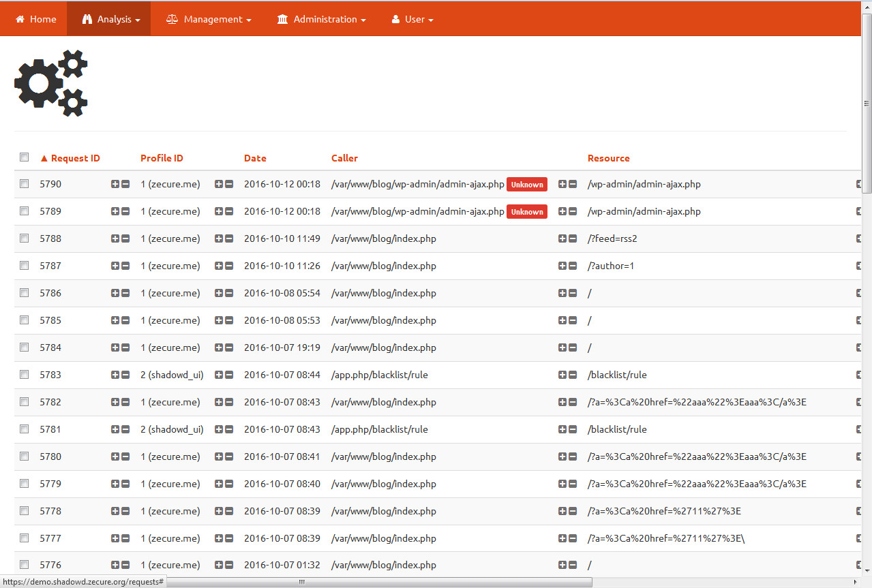The height and width of the screenshot is (588, 872).
Task: Tick the select-all checkbox in the header
Action: click(25, 157)
